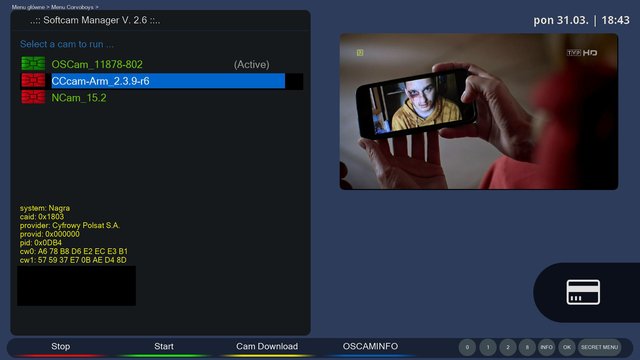Click the round 8 key icon

(x=527, y=347)
